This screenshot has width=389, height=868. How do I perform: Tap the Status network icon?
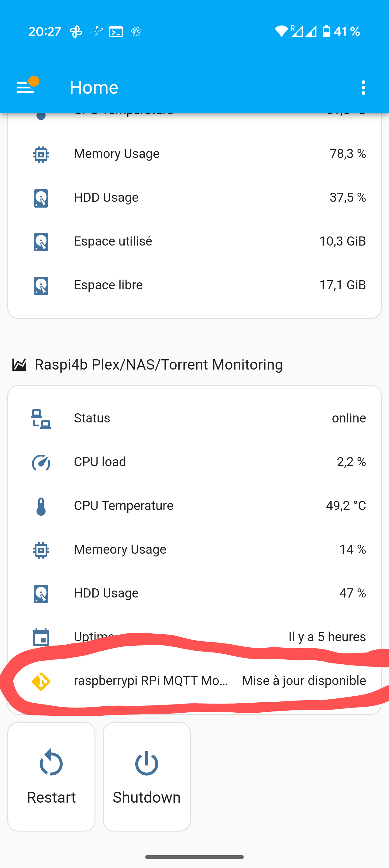click(41, 419)
